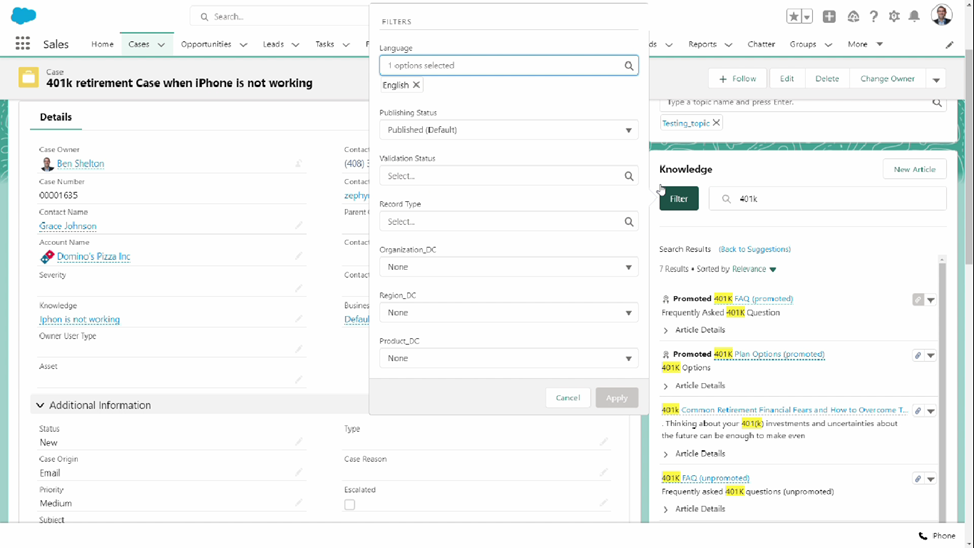The height and width of the screenshot is (548, 974).
Task: Collapse the Additional Information section
Action: (40, 405)
